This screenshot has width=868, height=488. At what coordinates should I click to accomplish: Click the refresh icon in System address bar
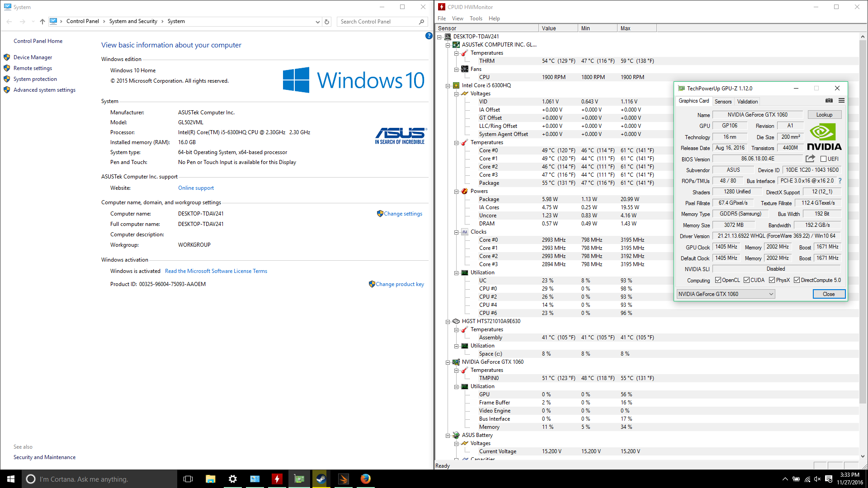click(x=327, y=21)
